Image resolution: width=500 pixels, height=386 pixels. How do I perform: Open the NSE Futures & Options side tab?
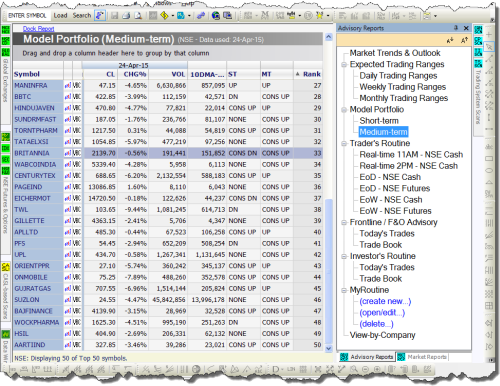coord(5,205)
